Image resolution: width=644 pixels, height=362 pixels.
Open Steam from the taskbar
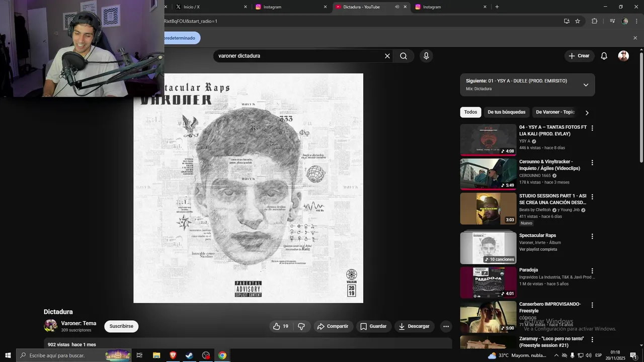pos(189,355)
